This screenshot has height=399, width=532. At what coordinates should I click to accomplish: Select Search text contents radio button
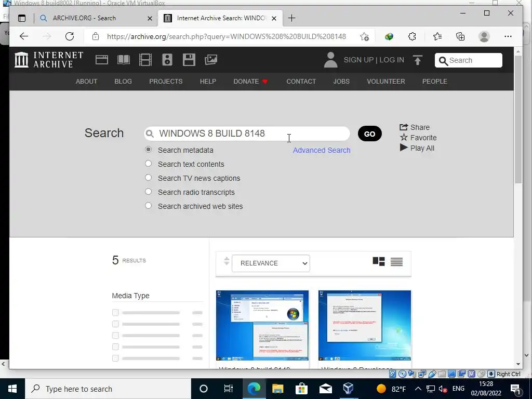coord(148,164)
